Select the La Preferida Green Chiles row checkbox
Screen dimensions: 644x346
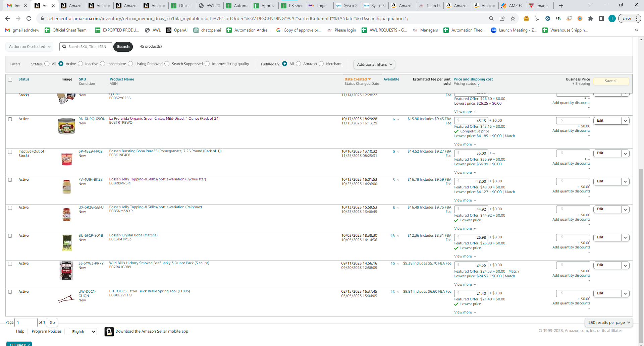click(10, 119)
